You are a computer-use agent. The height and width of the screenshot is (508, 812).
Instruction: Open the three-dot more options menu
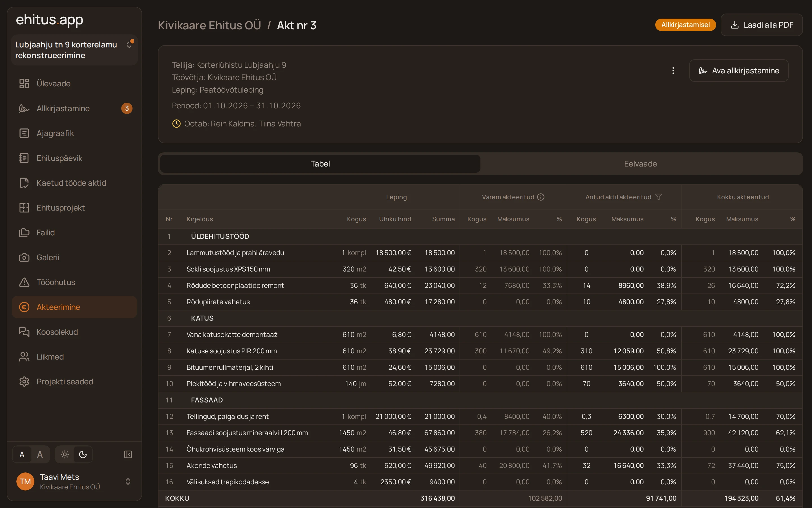[x=673, y=71]
